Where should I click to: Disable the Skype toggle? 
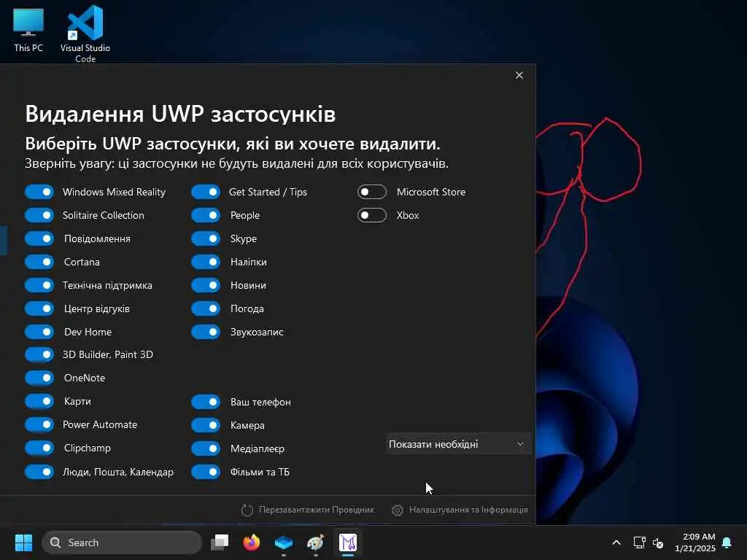click(x=206, y=238)
